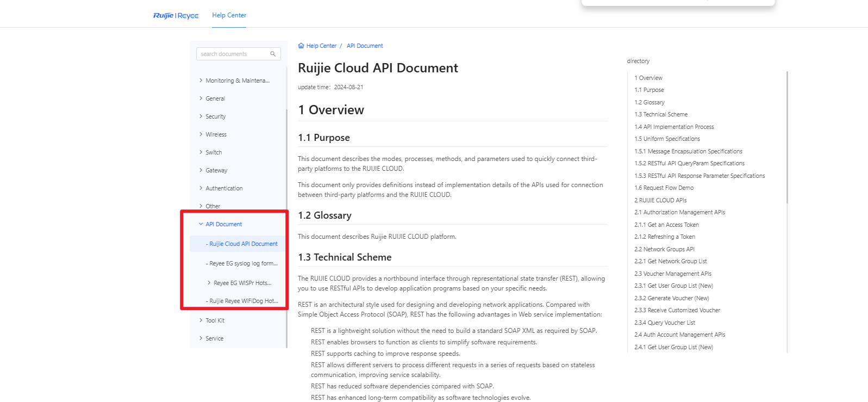Open Ruijie Reyee WiFiDog Hotspot document
The height and width of the screenshot is (402, 868).
click(243, 301)
